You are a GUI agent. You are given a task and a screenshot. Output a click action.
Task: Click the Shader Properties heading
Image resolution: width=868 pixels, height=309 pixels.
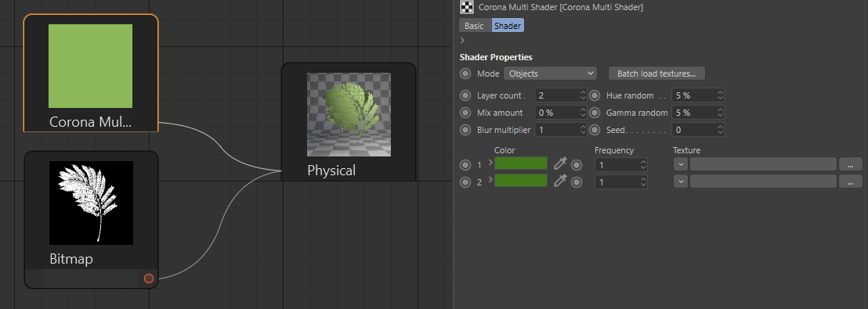(496, 57)
